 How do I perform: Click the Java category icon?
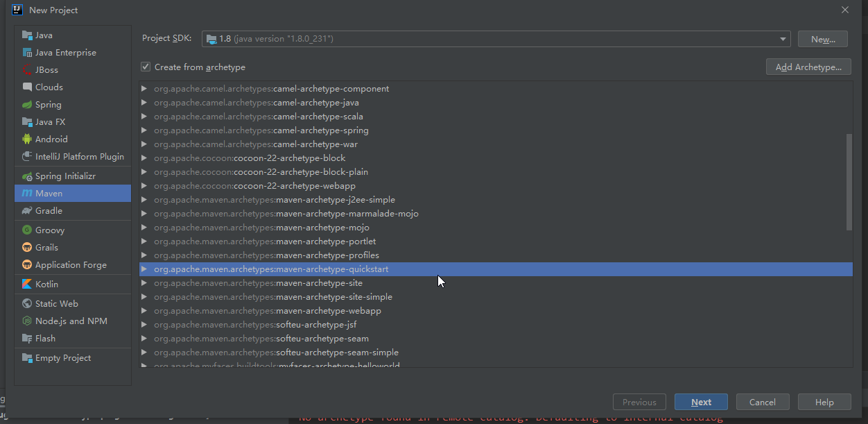click(x=27, y=35)
